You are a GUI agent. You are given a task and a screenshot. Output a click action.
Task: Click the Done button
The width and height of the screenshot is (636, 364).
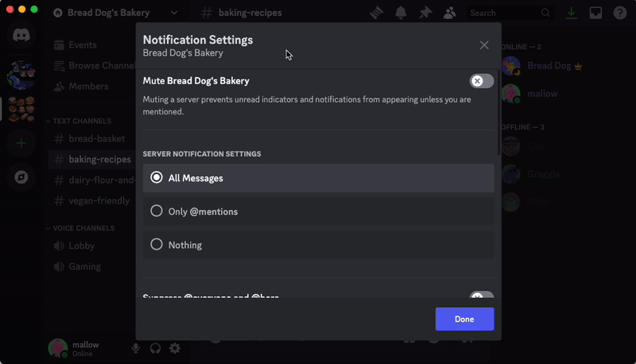point(465,319)
